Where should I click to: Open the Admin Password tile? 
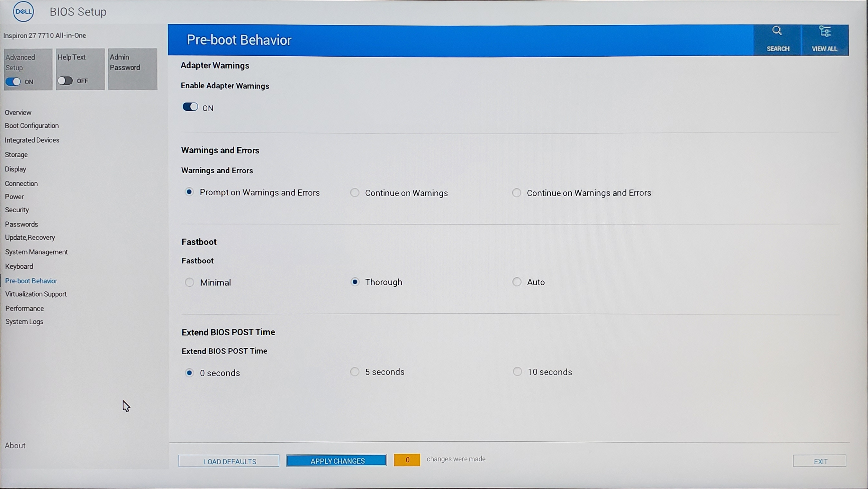click(x=132, y=69)
